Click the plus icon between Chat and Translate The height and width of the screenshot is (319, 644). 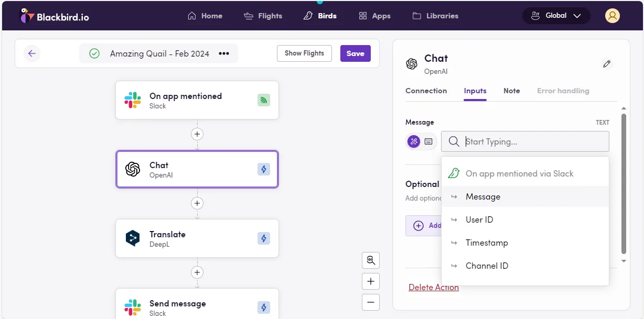point(197,203)
